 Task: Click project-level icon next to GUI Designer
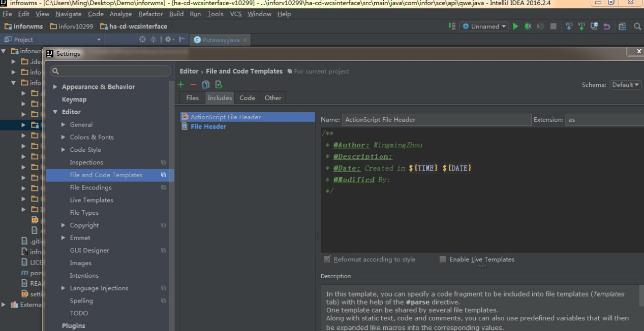pos(163,250)
